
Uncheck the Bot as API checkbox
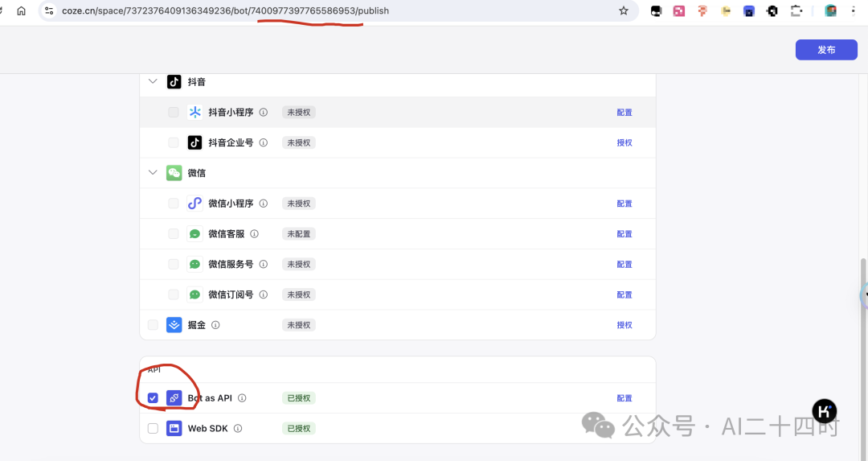[153, 397]
